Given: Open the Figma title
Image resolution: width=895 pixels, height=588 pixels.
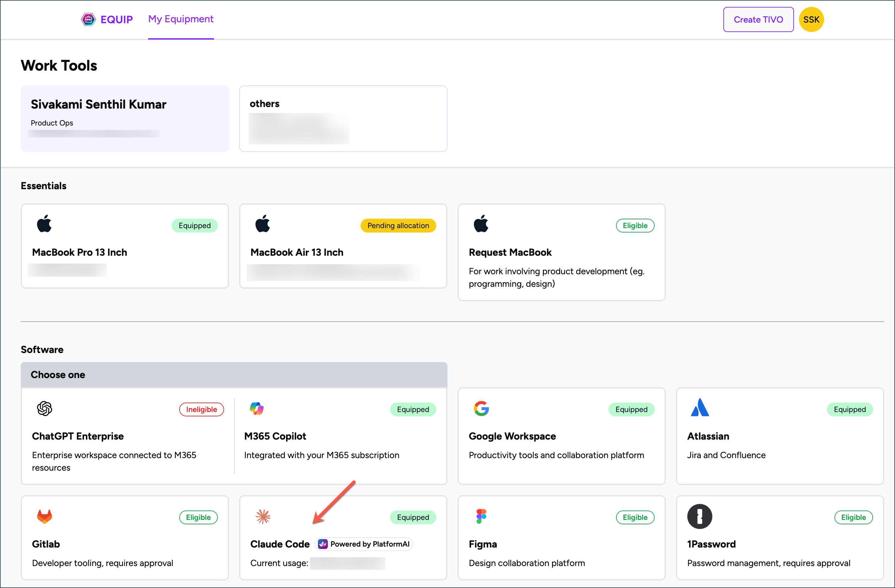Looking at the screenshot, I should tap(483, 544).
